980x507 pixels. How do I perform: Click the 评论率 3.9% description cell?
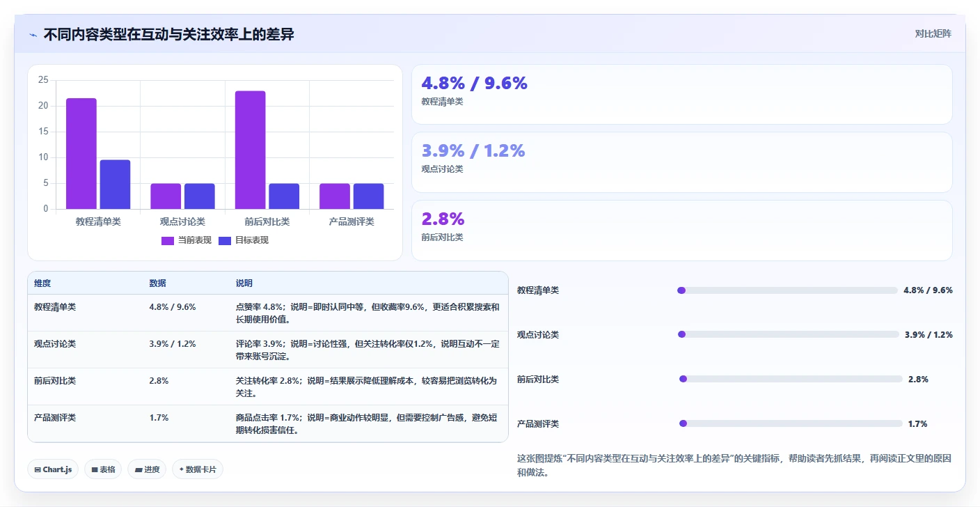367,350
